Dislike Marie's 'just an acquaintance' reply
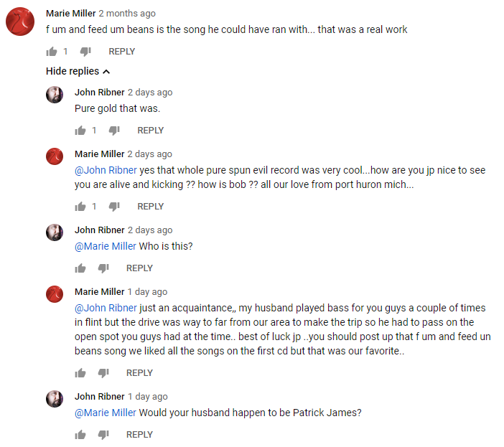Screen dimensions: 504x447 (103, 373)
